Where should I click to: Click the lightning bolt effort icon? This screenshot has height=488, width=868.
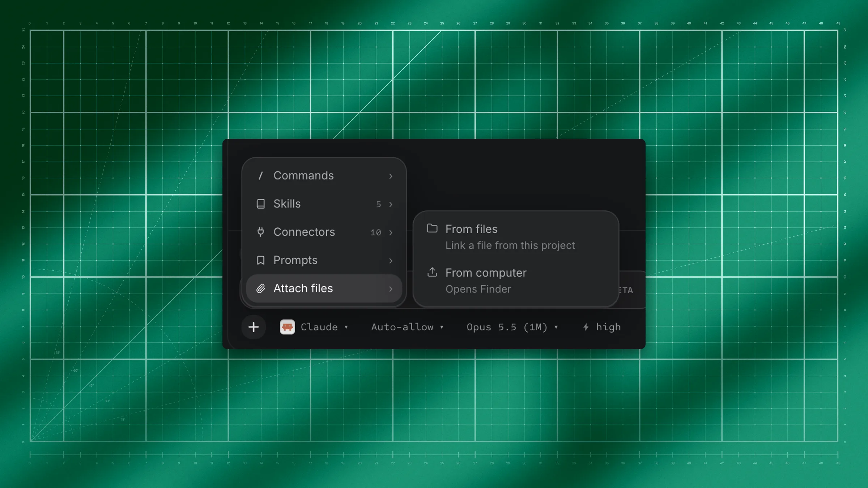pos(586,327)
